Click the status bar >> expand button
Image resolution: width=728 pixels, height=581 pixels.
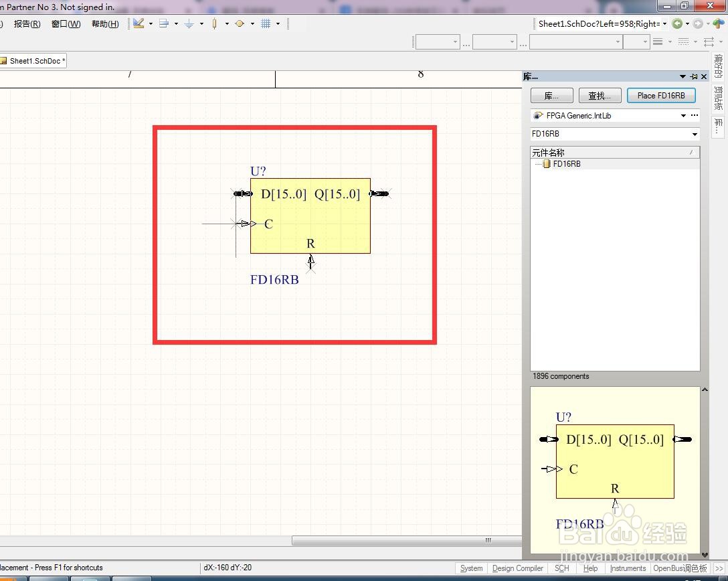pos(719,568)
